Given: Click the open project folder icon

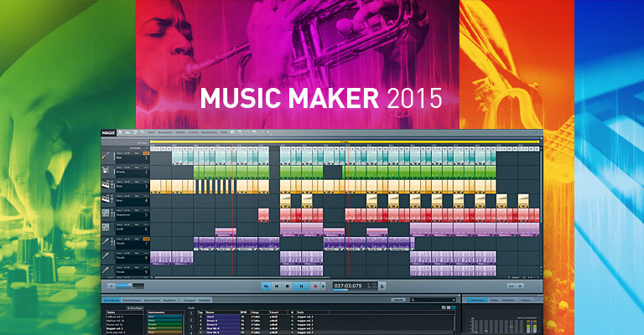Looking at the screenshot, I should 127,133.
